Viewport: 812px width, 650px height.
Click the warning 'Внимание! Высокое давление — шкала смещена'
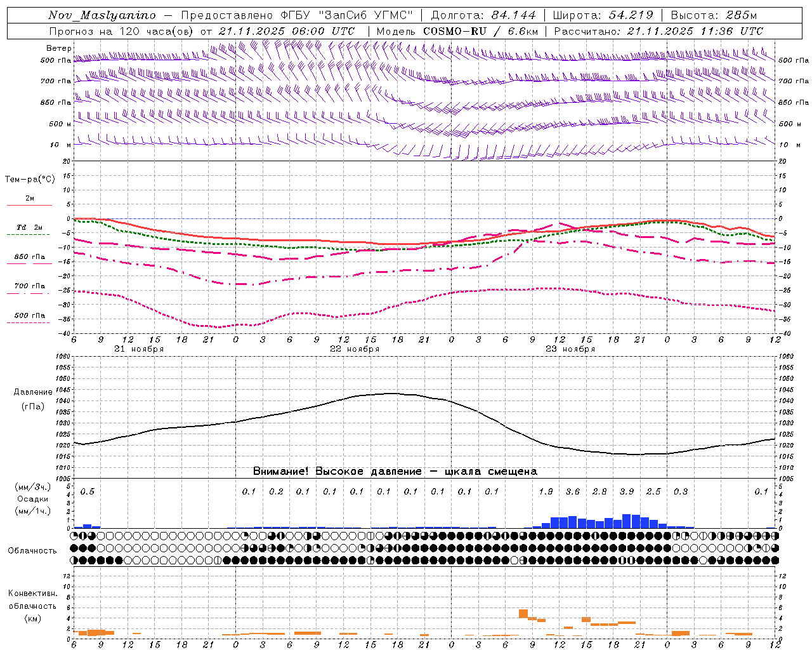(395, 472)
